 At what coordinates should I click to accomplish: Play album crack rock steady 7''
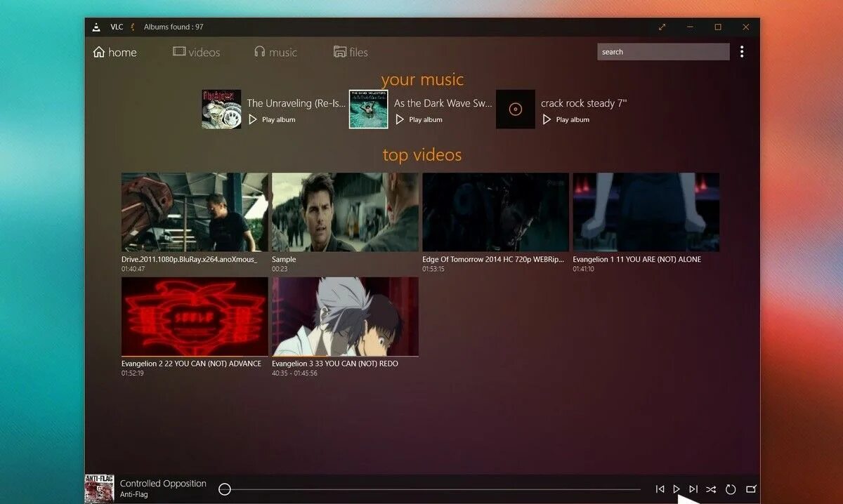pos(566,120)
